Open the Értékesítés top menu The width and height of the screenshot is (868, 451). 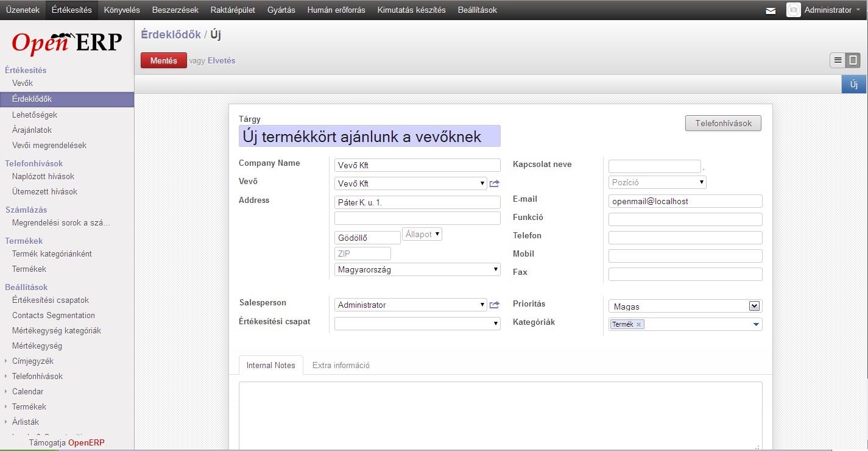[72, 10]
